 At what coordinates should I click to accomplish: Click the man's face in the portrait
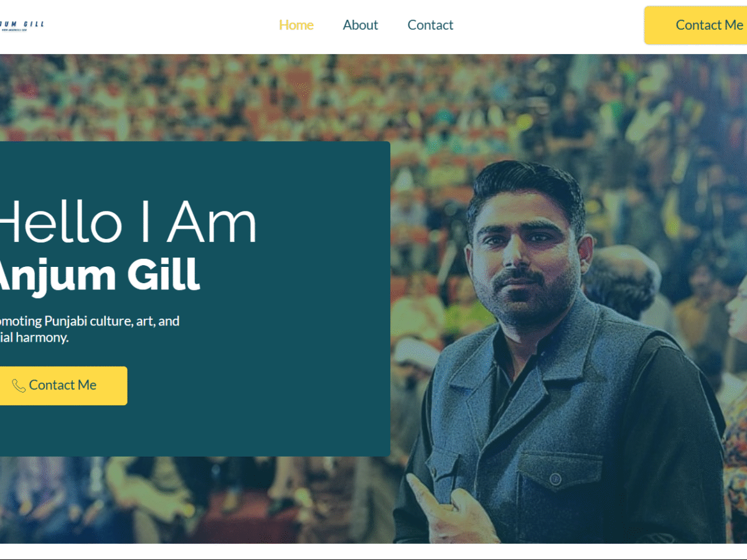524,261
